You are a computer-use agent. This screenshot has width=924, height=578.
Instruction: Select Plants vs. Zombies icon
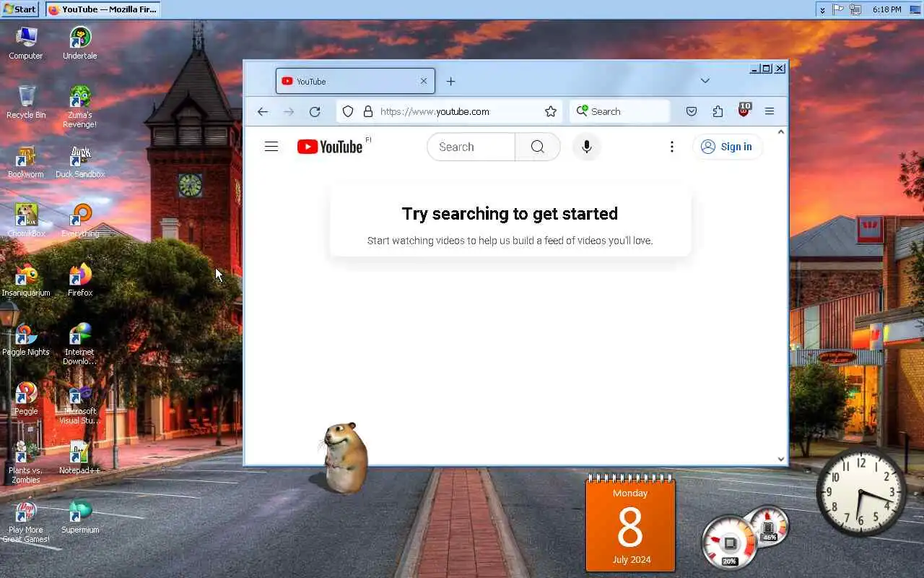click(26, 463)
